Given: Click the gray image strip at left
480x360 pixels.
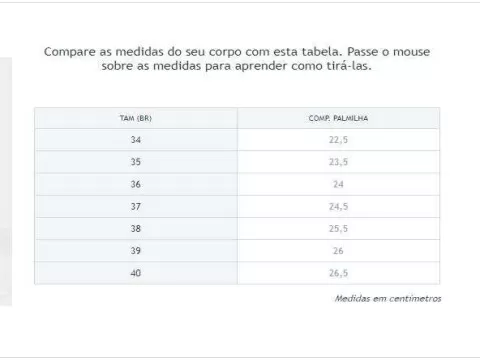Looking at the screenshot, I should 6,182.
